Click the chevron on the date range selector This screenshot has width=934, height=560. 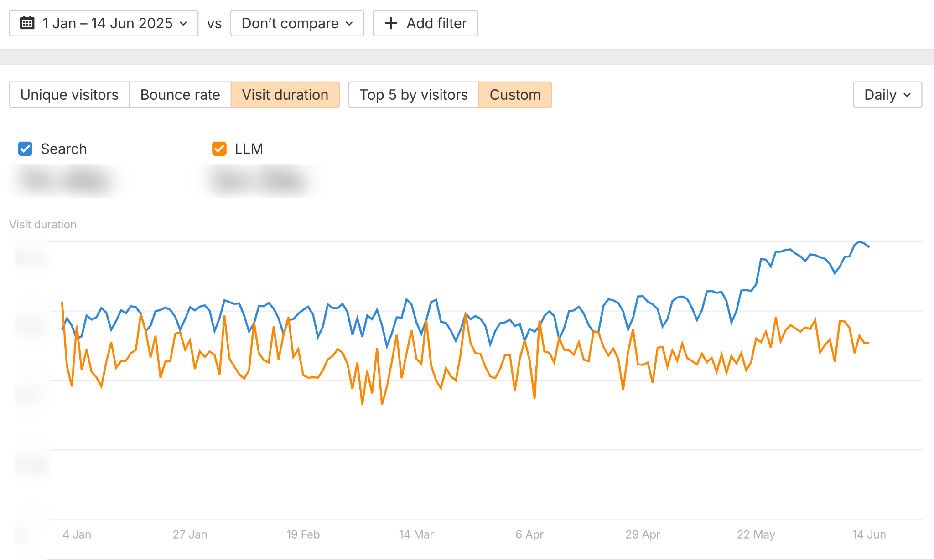(182, 24)
